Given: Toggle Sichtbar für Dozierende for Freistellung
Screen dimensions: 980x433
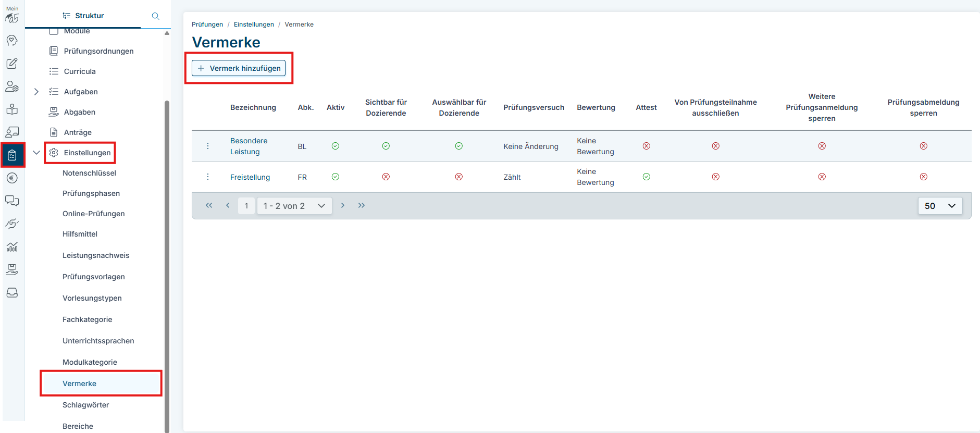Looking at the screenshot, I should coord(386,177).
